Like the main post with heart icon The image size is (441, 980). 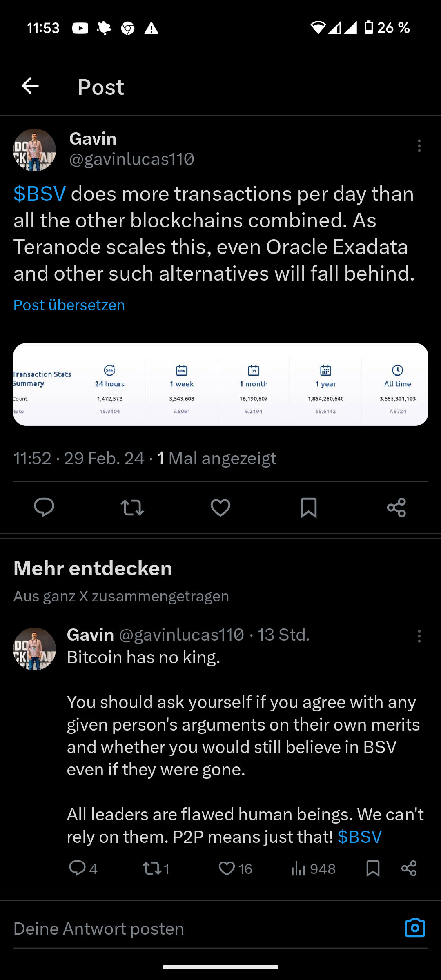220,508
